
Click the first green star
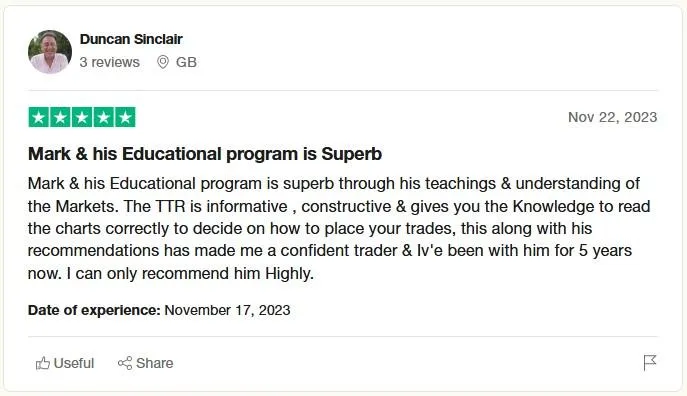point(39,117)
